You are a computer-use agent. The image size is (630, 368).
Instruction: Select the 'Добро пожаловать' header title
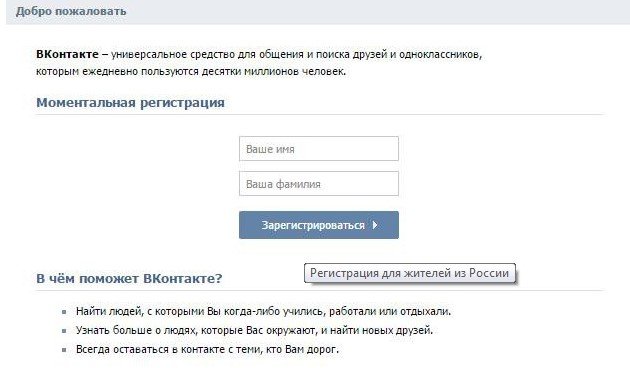pos(71,11)
